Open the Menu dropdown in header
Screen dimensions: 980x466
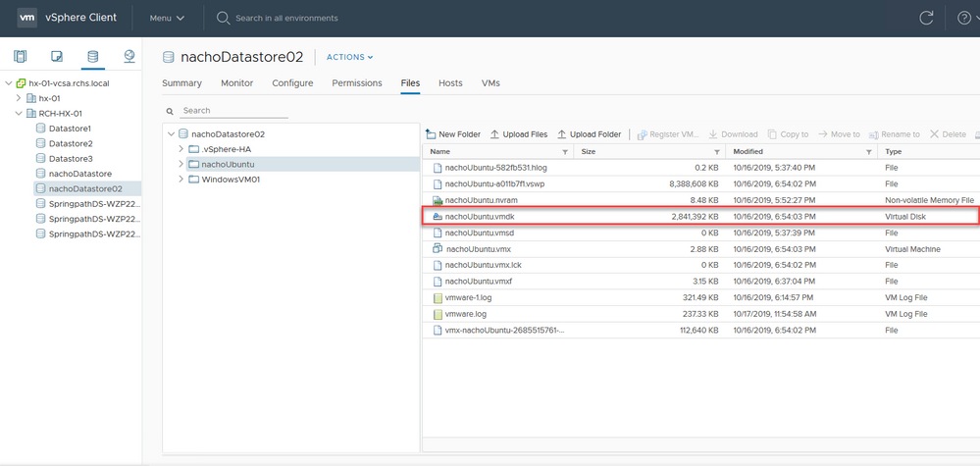[x=166, y=18]
